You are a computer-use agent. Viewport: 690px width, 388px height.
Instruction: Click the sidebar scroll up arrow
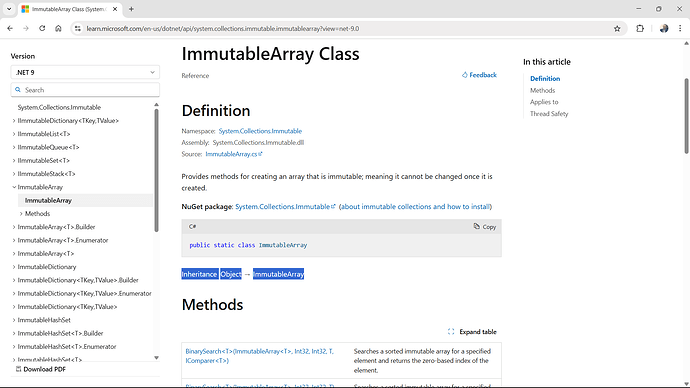click(x=156, y=105)
